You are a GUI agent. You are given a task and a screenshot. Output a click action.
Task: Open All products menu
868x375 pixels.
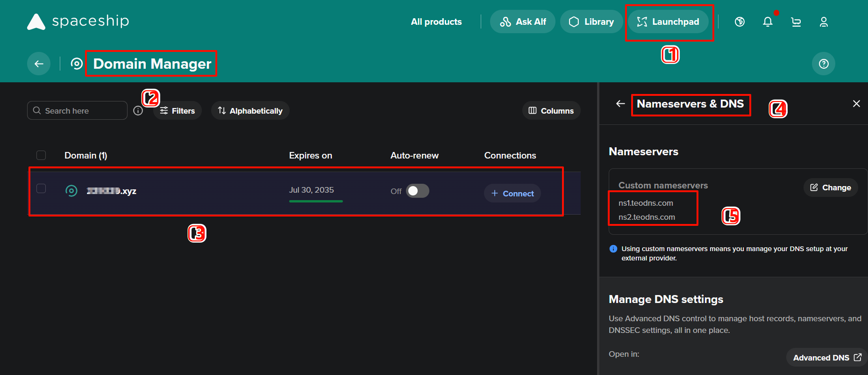436,22
